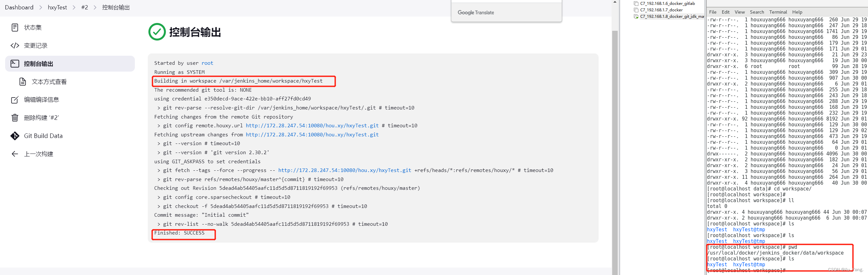Click 'total 0' line in terminal
This screenshot has width=868, height=275.
[x=717, y=206]
